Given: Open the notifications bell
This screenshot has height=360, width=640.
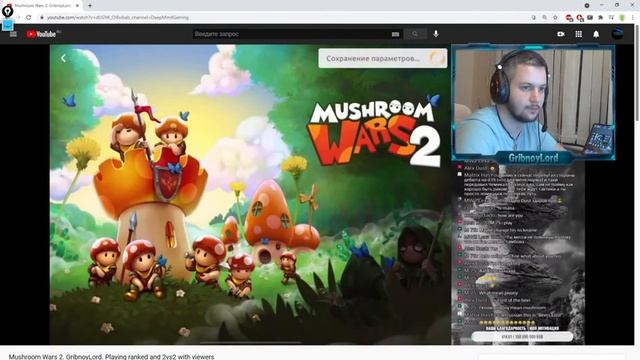Looking at the screenshot, I should pyautogui.click(x=596, y=34).
